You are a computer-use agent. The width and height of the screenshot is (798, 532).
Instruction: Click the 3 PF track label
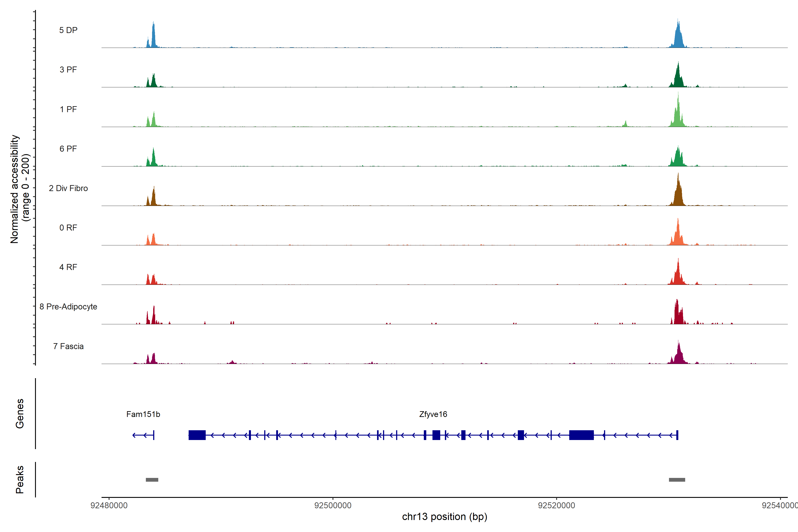click(68, 70)
